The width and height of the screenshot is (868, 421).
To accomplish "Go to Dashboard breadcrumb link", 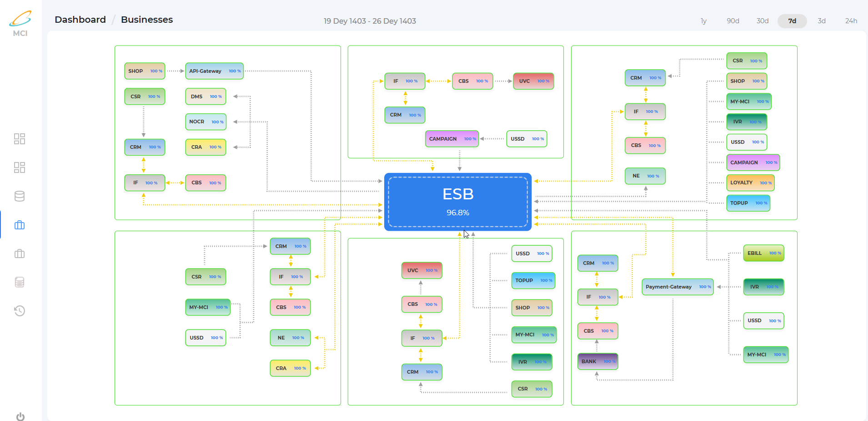I will point(80,20).
